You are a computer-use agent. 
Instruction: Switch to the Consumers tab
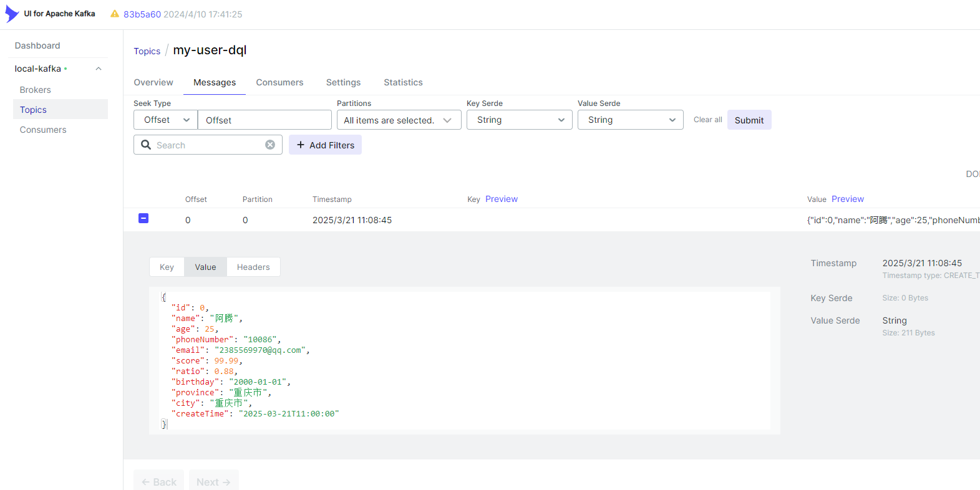click(x=279, y=82)
